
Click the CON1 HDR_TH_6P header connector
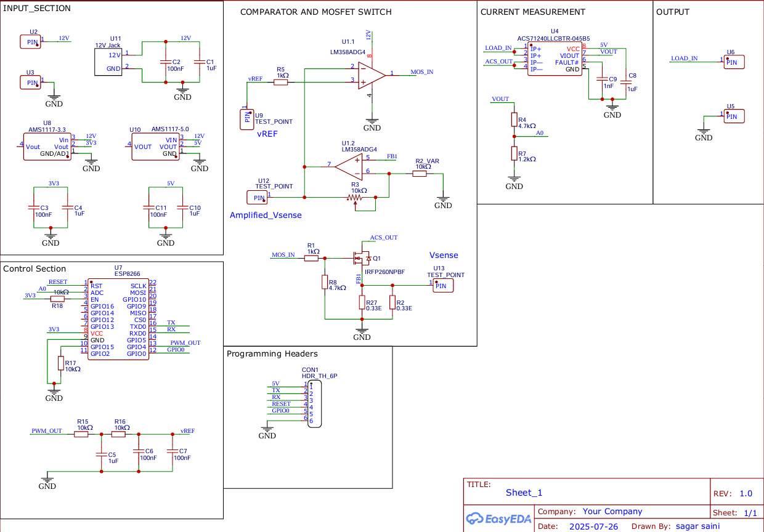click(x=311, y=403)
